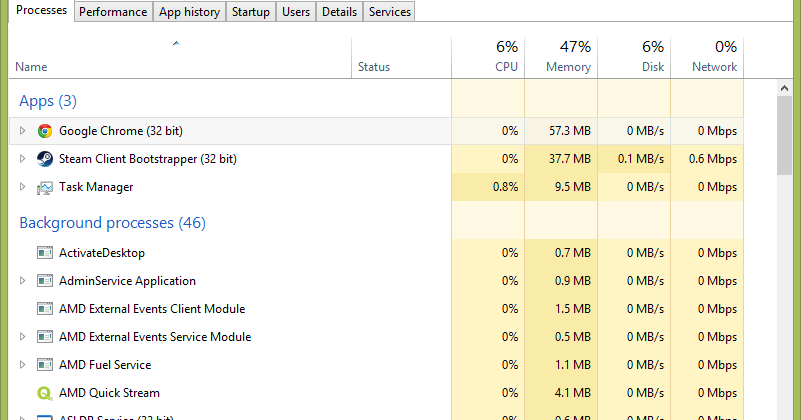
Task: Click the AMD Fuel Service icon
Action: 44,365
